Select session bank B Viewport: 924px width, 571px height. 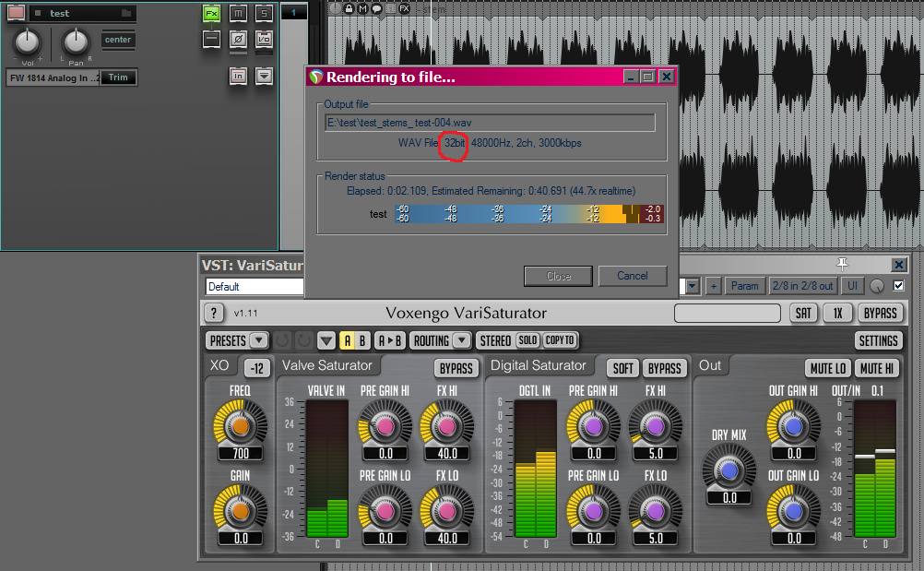click(x=362, y=340)
